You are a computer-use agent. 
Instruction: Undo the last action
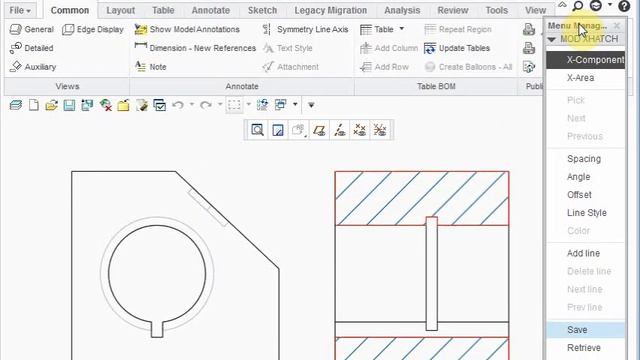click(x=178, y=105)
